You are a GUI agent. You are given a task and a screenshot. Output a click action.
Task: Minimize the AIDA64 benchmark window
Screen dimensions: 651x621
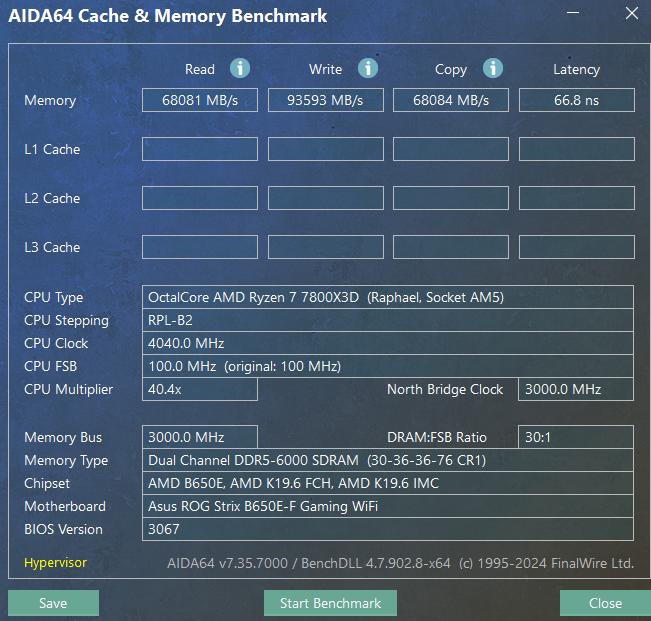pyautogui.click(x=572, y=14)
